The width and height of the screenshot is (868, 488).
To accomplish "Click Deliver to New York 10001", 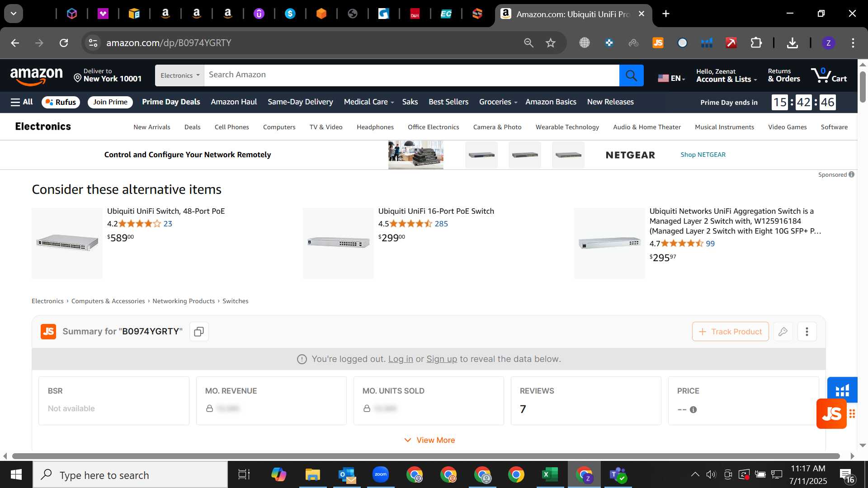I will click(x=108, y=75).
